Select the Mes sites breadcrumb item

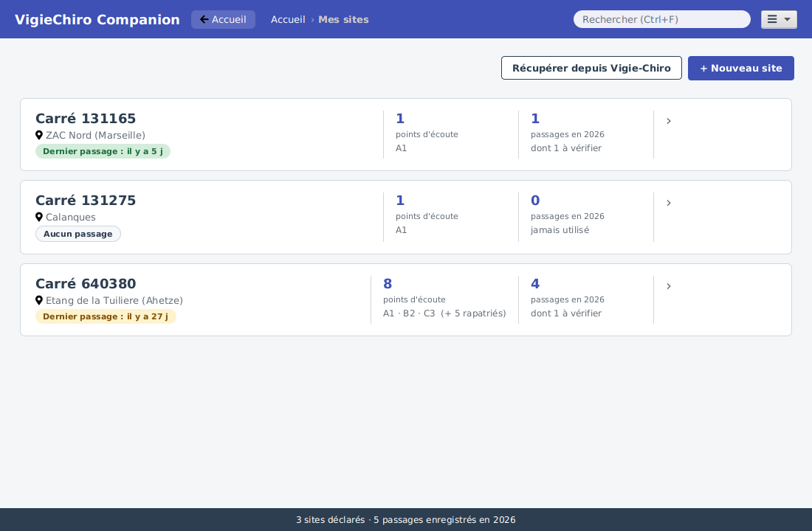(343, 19)
